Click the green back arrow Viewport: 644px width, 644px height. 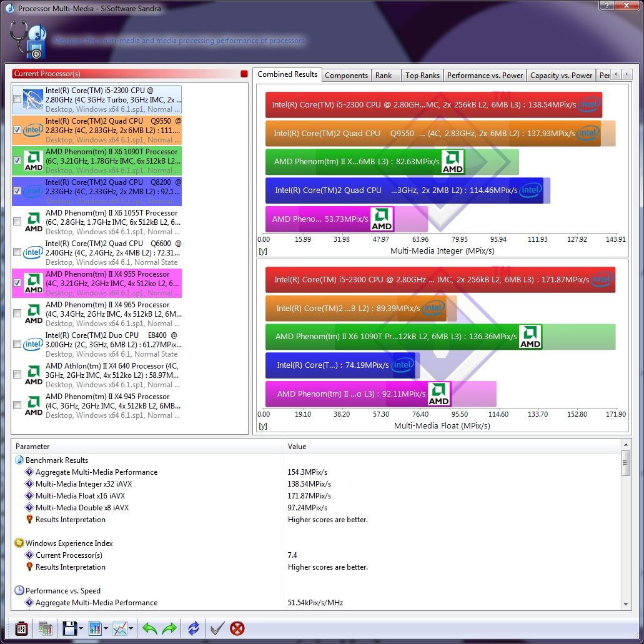pyautogui.click(x=149, y=628)
